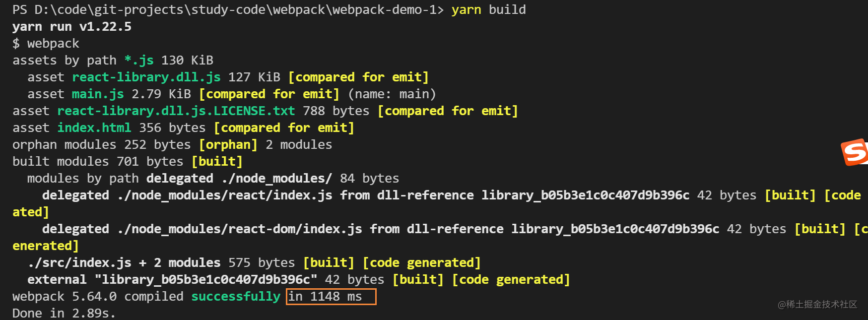This screenshot has height=320, width=868.
Task: Click 'webpack 5.64.0' version text
Action: tap(65, 297)
